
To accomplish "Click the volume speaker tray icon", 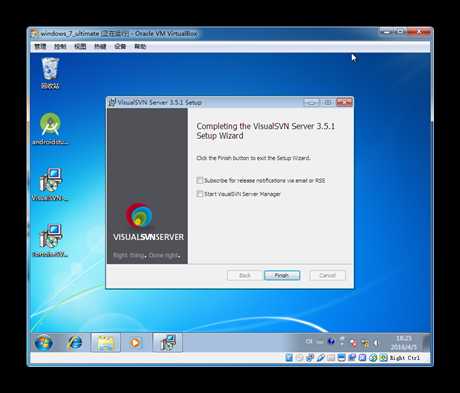I will click(376, 343).
